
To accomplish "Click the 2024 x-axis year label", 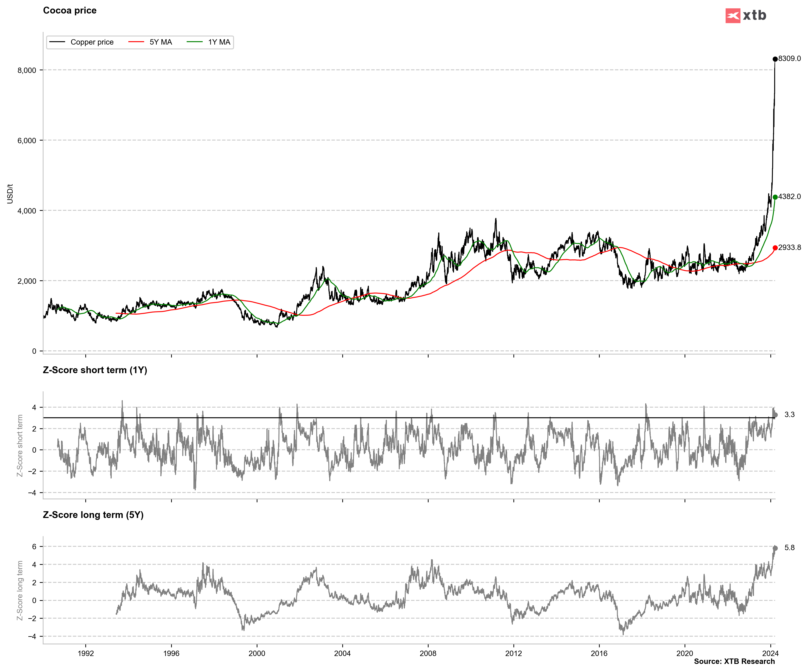I will [x=770, y=653].
